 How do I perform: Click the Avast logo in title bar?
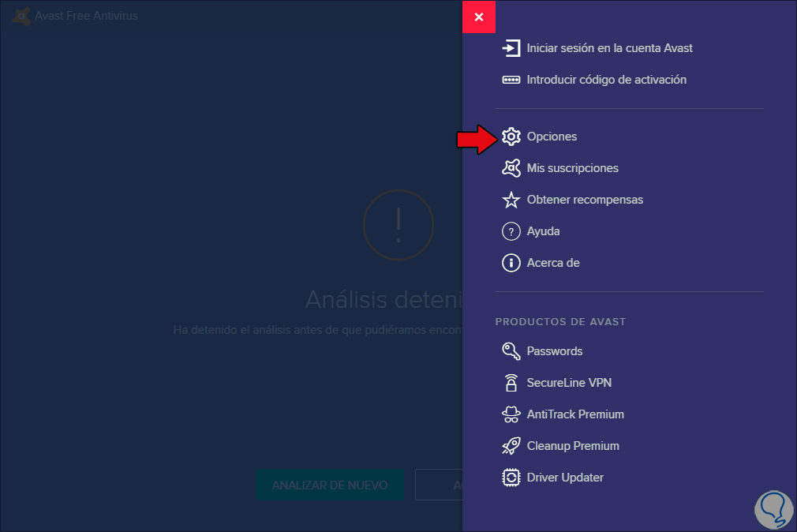[21, 16]
